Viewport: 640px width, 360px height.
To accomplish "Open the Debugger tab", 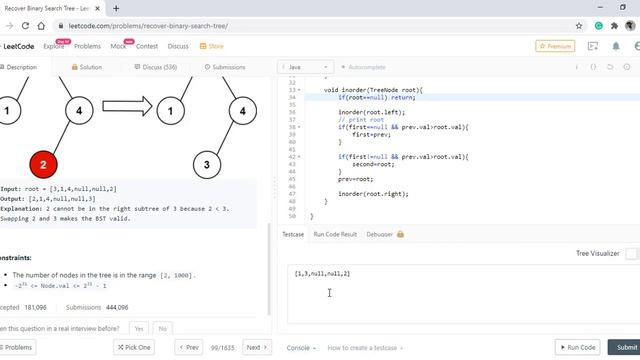I will coord(380,234).
